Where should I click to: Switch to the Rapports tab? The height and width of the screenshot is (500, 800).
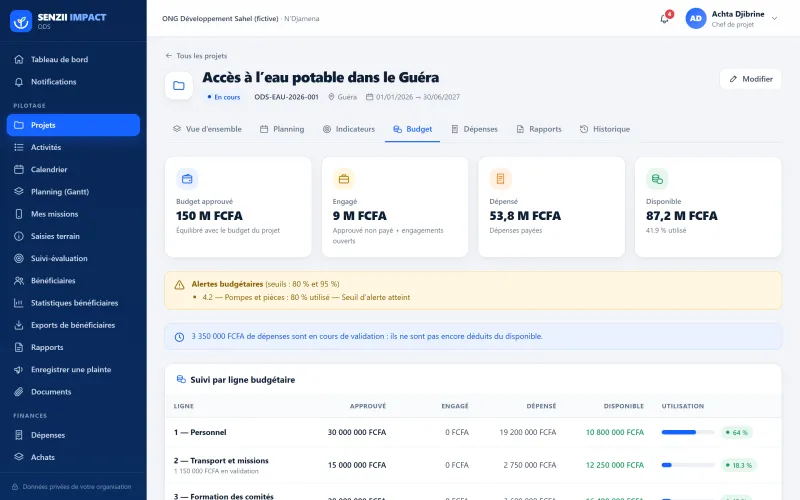point(539,129)
